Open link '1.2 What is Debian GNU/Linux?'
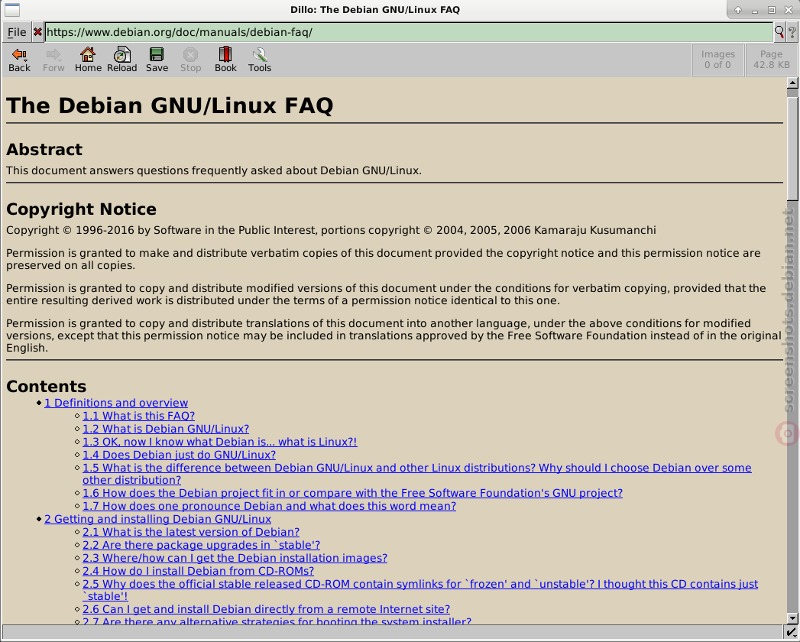This screenshot has height=642, width=800. pyautogui.click(x=166, y=429)
